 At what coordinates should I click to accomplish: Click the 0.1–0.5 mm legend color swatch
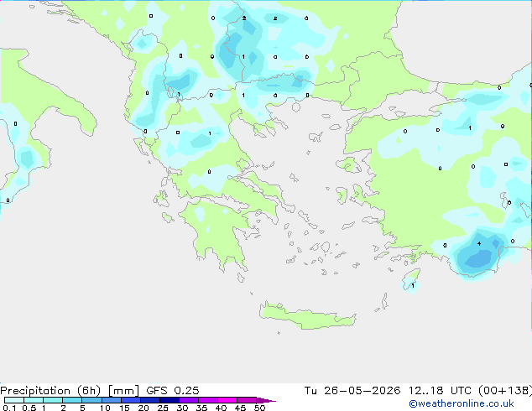pos(14,400)
